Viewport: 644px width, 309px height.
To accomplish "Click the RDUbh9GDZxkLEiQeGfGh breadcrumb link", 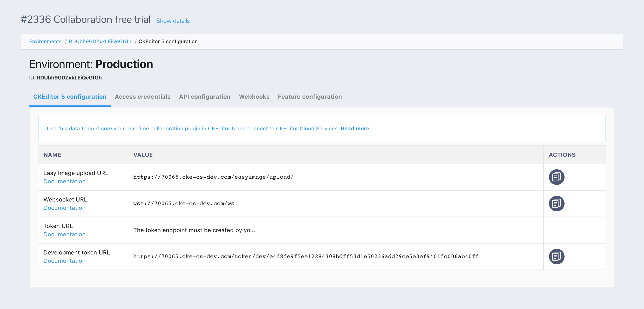I will [100, 41].
